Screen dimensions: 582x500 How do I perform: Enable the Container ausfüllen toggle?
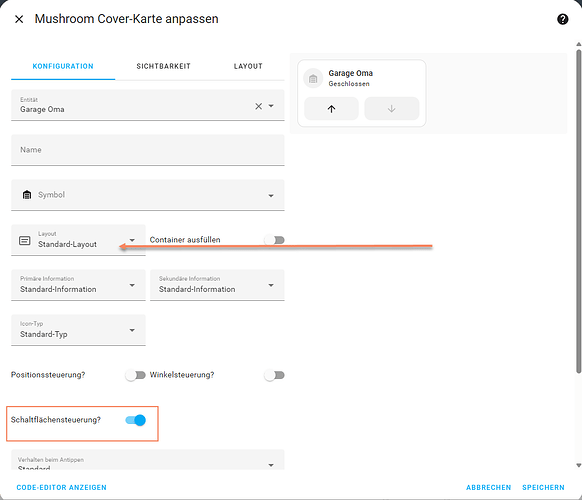tap(274, 240)
